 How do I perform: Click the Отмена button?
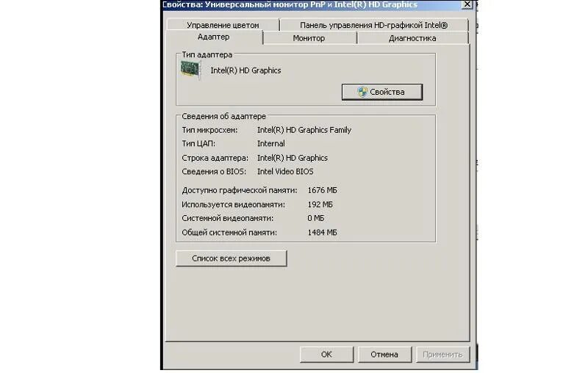pos(384,354)
